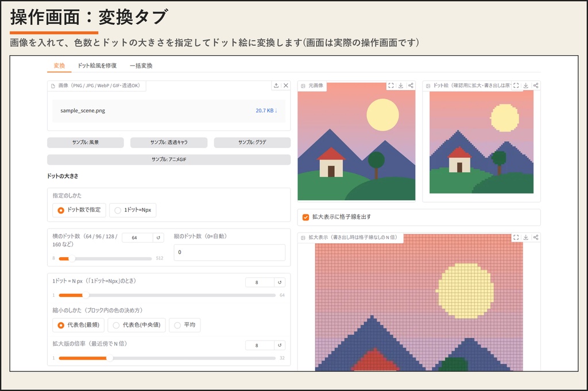Click the 20.7 KB file download link
Image resolution: width=588 pixels, height=391 pixels.
click(266, 111)
